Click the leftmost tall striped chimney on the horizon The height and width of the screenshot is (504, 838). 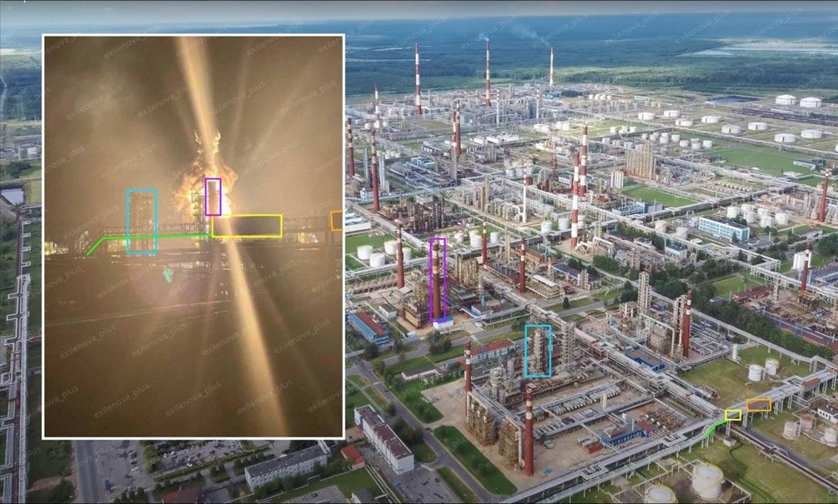418,79
